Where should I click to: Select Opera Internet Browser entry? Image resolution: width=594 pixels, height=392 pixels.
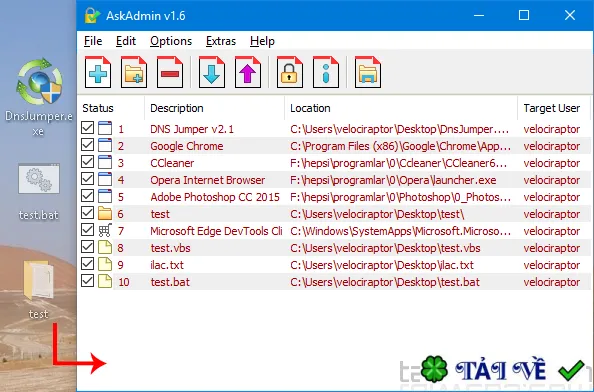(208, 180)
